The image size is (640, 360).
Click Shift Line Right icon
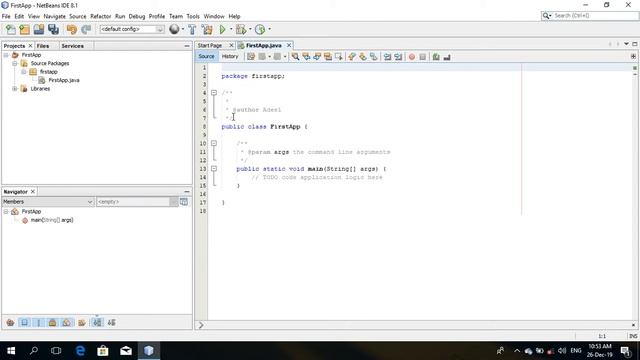tap(398, 57)
